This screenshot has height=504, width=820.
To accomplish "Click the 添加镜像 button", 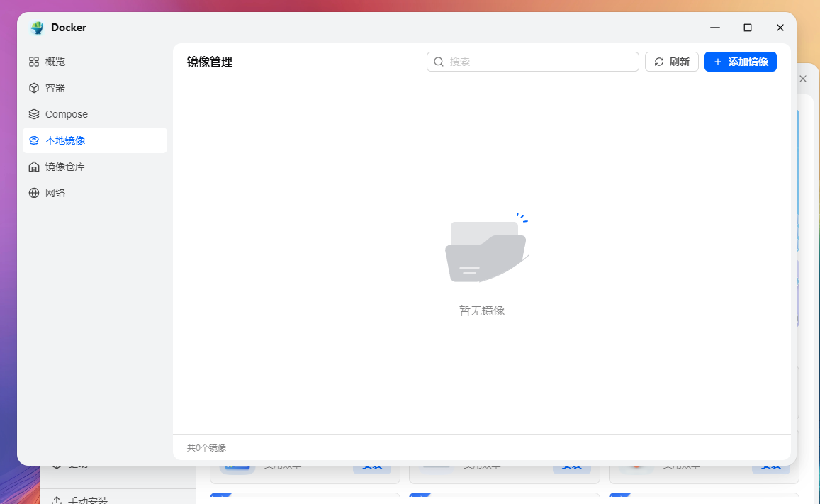I will click(740, 62).
